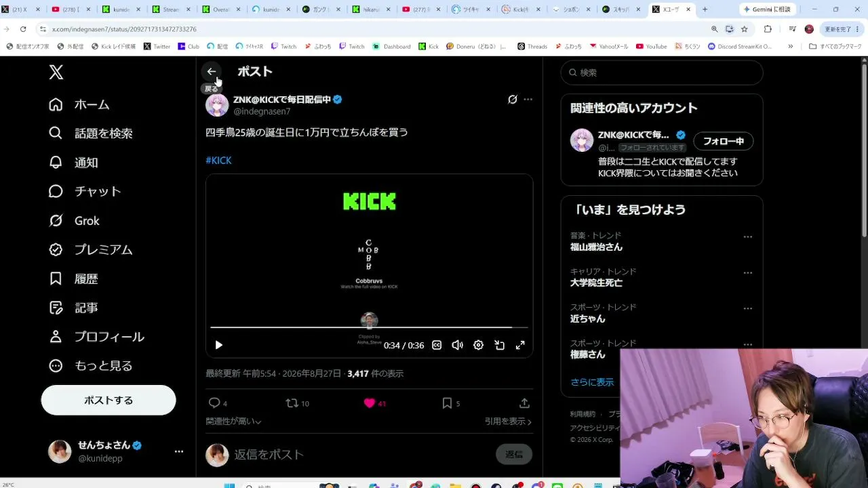
Task: Bookmark this post
Action: pyautogui.click(x=447, y=403)
